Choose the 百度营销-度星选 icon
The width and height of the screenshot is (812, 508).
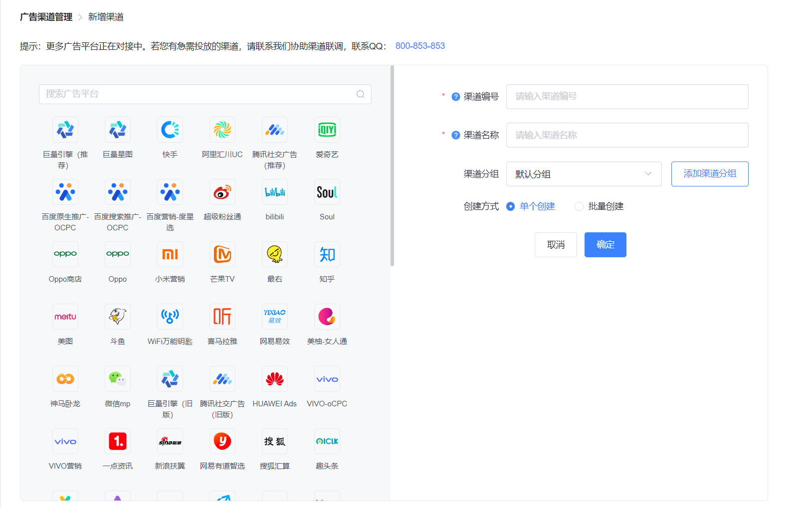[x=170, y=192]
